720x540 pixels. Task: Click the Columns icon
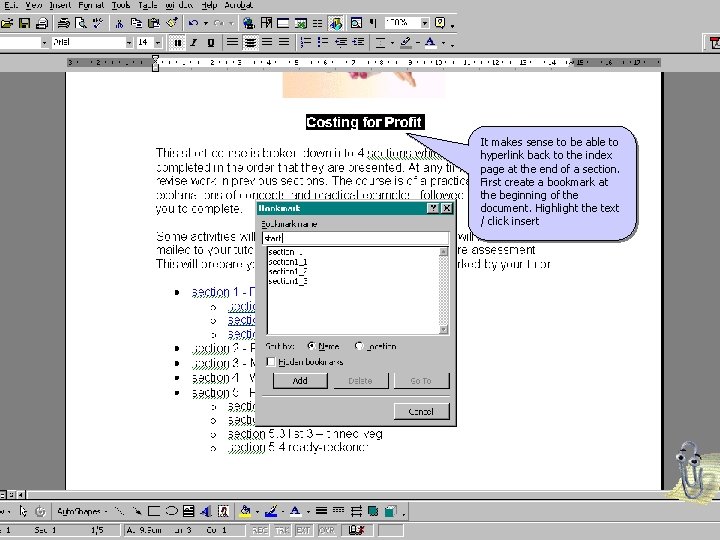(x=318, y=23)
